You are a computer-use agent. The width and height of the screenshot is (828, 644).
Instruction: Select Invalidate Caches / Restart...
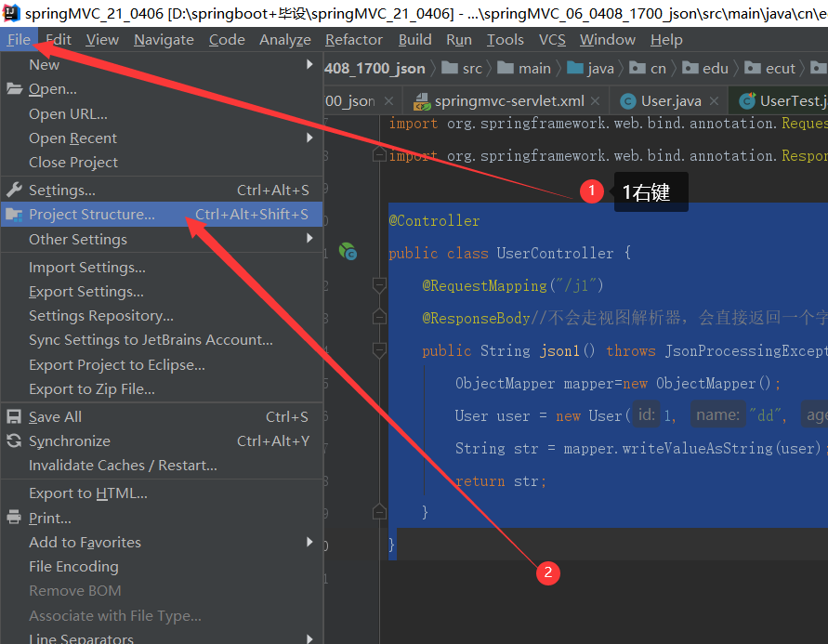pyautogui.click(x=162, y=465)
